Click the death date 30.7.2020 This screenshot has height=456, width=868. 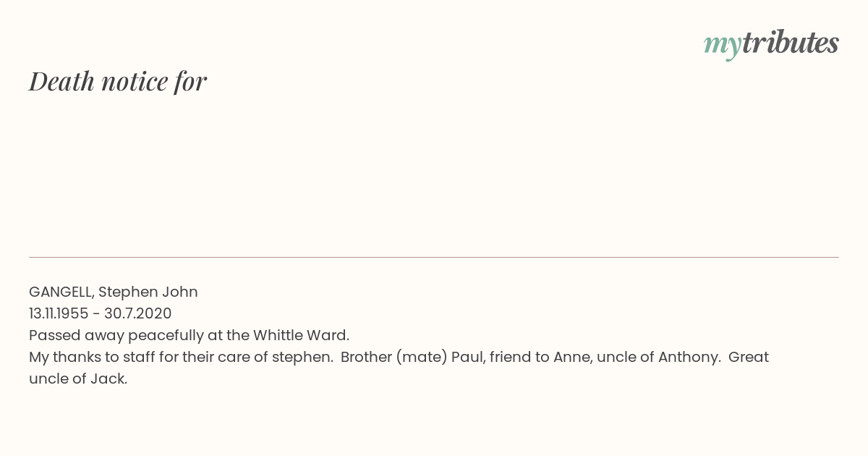[138, 313]
